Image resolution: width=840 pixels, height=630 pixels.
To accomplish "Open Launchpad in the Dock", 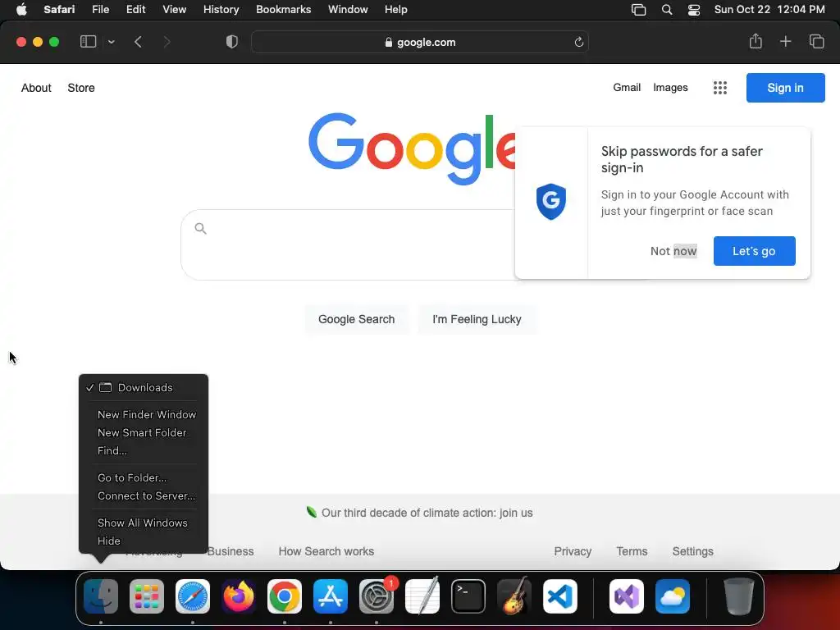I will point(147,596).
